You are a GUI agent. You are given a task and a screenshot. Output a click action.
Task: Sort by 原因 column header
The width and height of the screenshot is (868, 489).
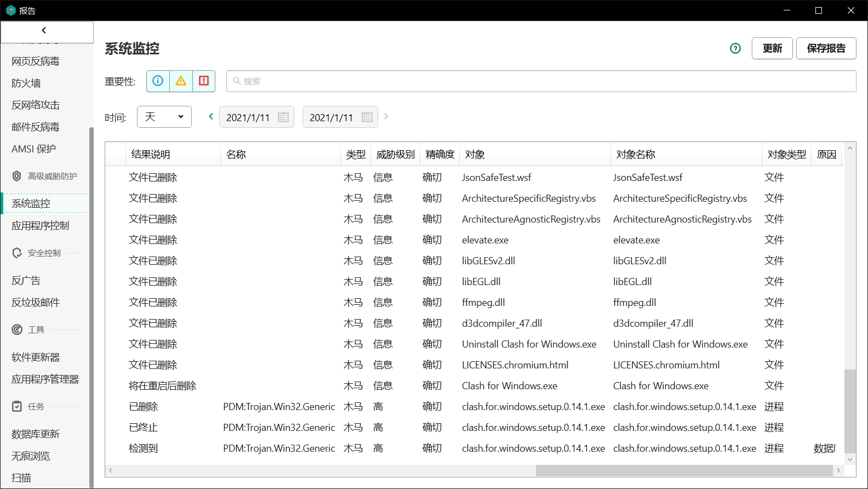[x=826, y=155]
